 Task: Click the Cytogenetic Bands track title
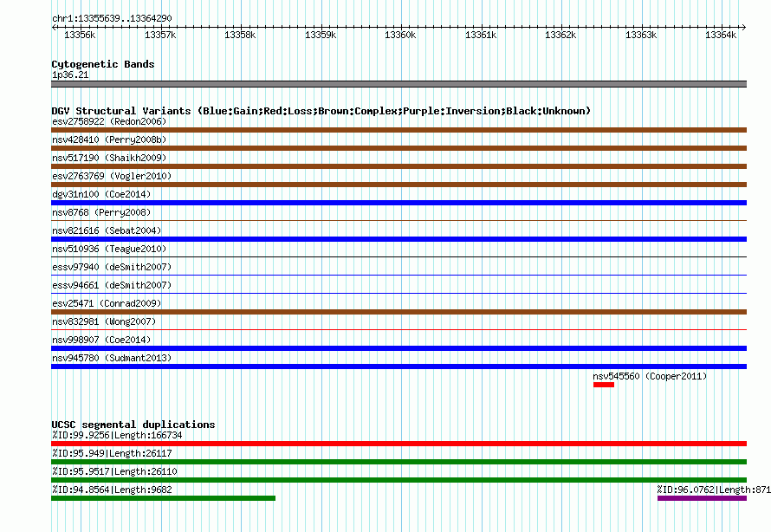[x=103, y=64]
